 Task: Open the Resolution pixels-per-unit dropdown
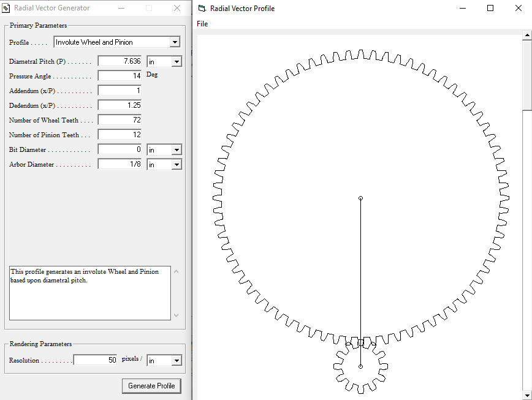(x=177, y=360)
